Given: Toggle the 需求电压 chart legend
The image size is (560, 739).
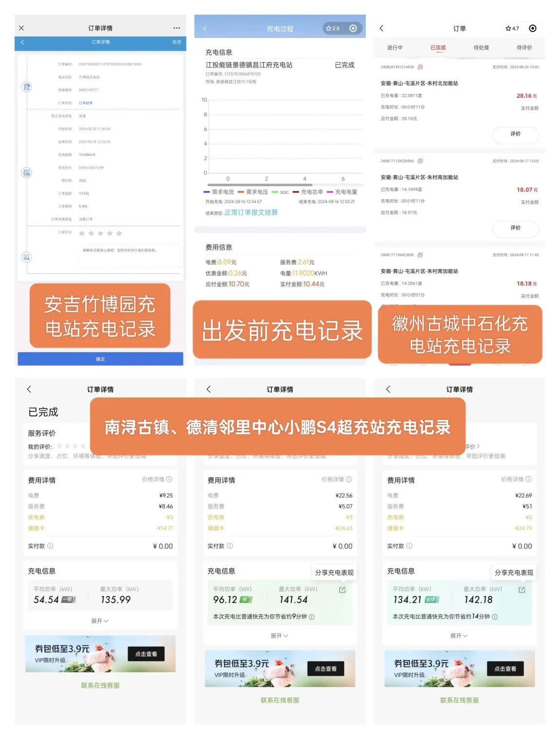Looking at the screenshot, I should (253, 192).
